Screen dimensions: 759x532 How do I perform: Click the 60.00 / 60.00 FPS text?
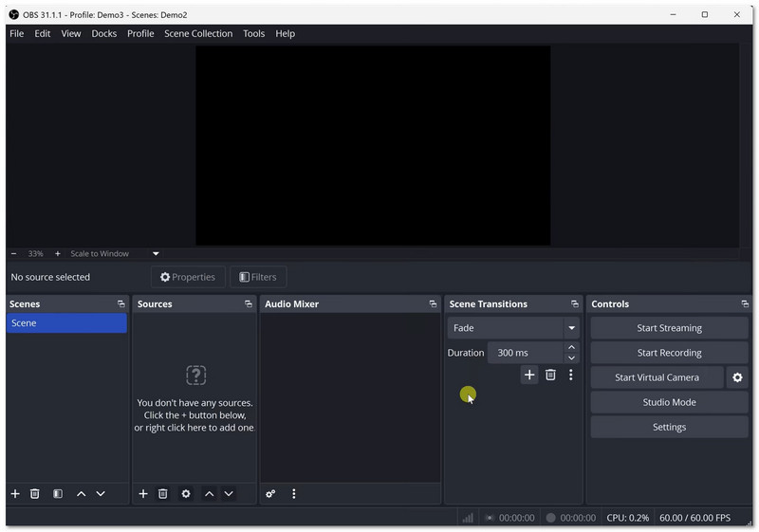pyautogui.click(x=695, y=518)
